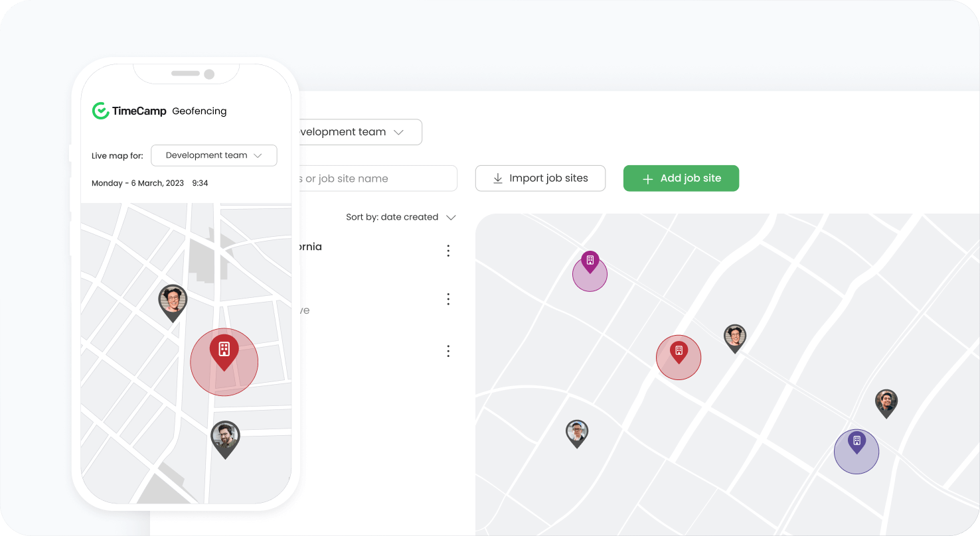
Task: Click the red building pin on desktop map
Action: click(679, 352)
